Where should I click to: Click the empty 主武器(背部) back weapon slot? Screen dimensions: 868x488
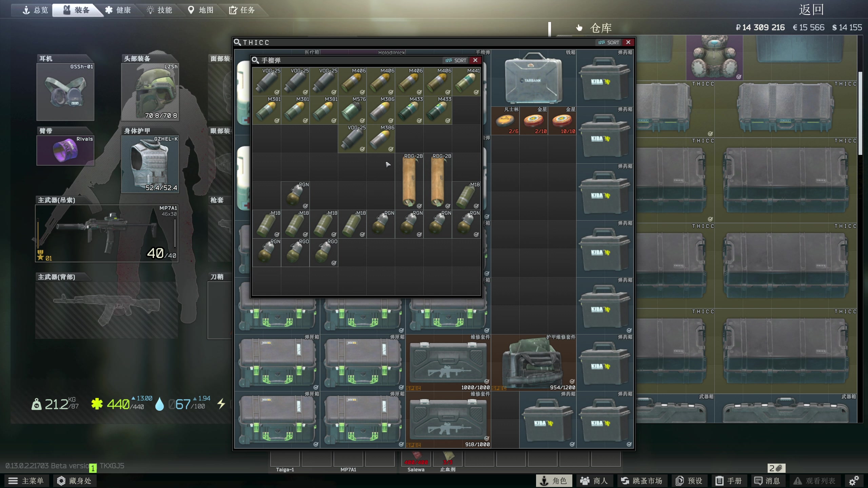(107, 310)
